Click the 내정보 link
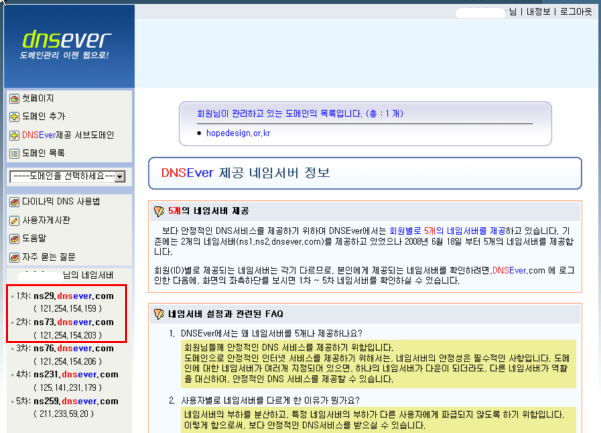Screen dimensions: 601x433 click(538, 12)
